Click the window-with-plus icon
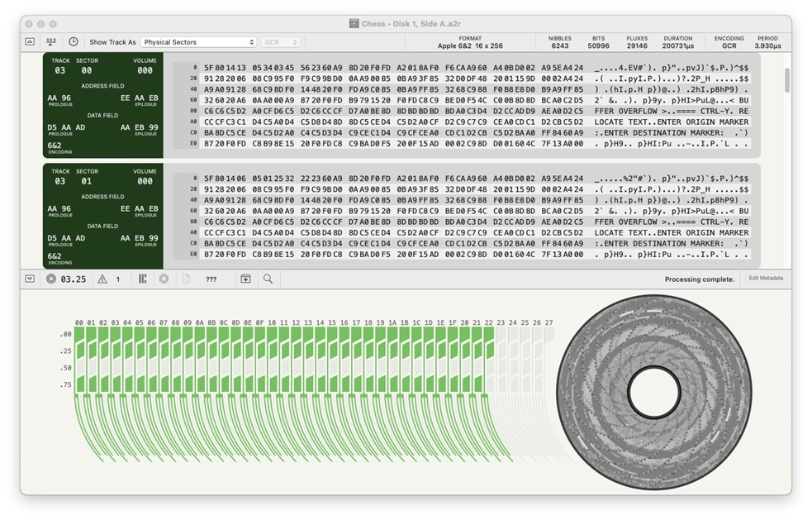812x520 pixels. (245, 279)
